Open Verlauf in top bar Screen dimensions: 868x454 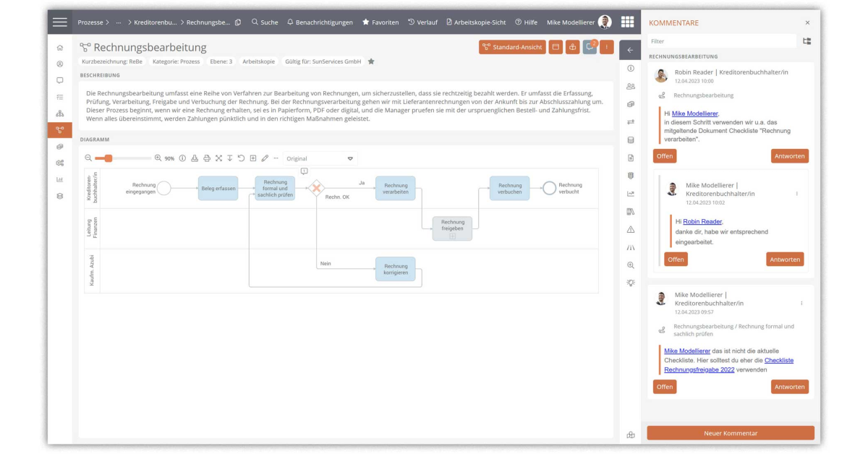[422, 22]
